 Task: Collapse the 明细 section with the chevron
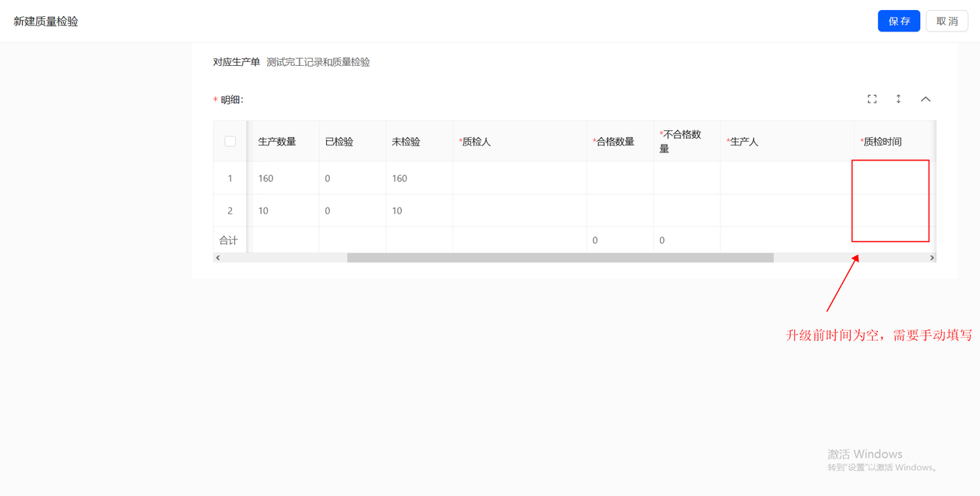coord(926,99)
